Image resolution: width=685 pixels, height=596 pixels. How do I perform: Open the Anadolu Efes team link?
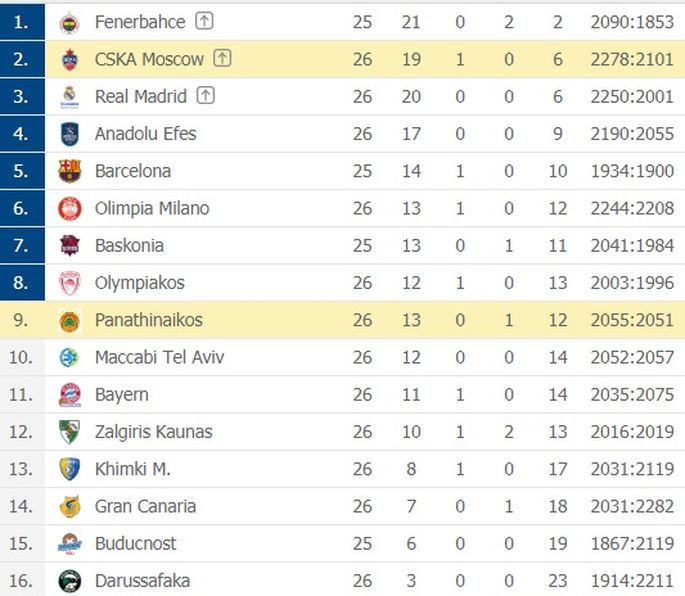[x=145, y=134]
